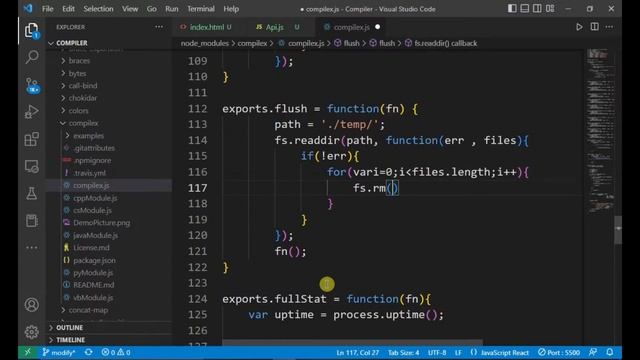Open DemoPicture.png in explorer
The height and width of the screenshot is (360, 640).
pos(102,223)
